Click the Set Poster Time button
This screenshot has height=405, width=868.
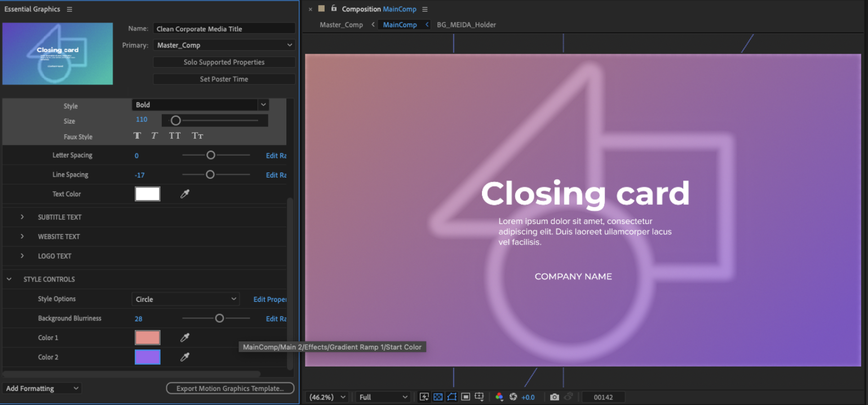[224, 79]
